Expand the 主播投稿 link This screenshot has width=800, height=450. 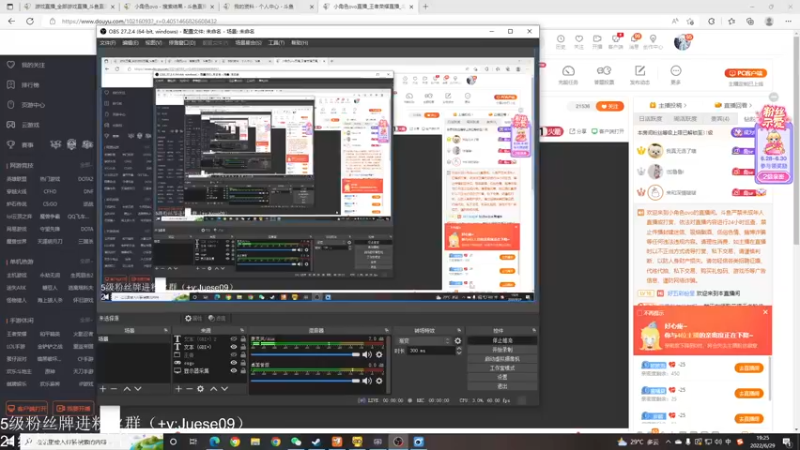(668, 105)
